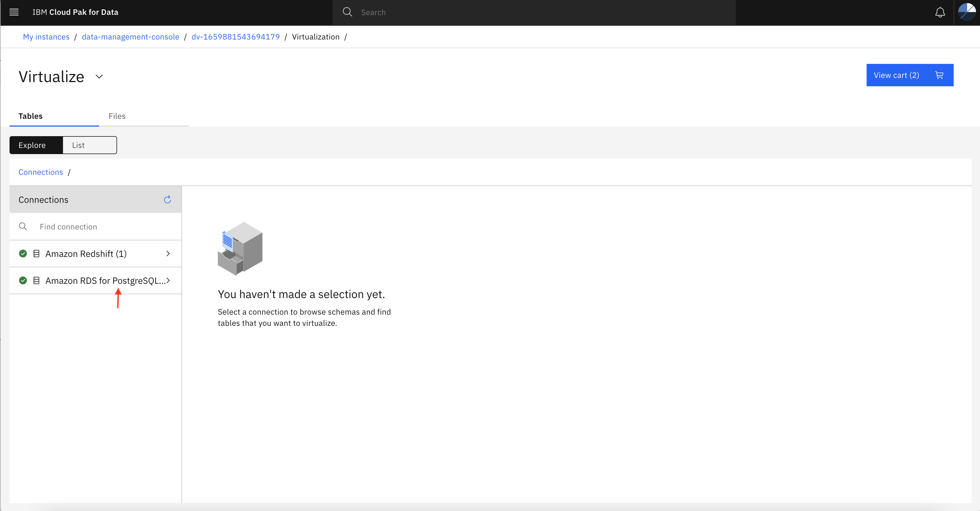Click the Connections panel header
The width and height of the screenshot is (980, 511).
[x=95, y=199]
